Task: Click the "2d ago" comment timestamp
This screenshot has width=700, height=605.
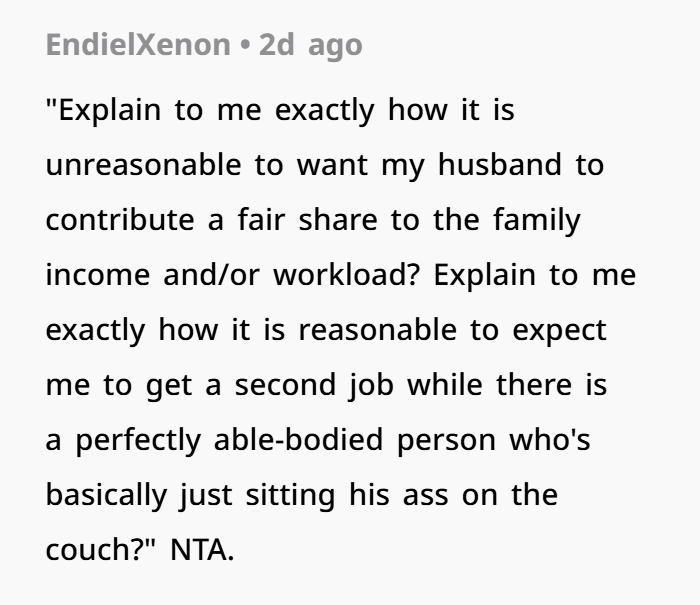Action: (x=310, y=45)
